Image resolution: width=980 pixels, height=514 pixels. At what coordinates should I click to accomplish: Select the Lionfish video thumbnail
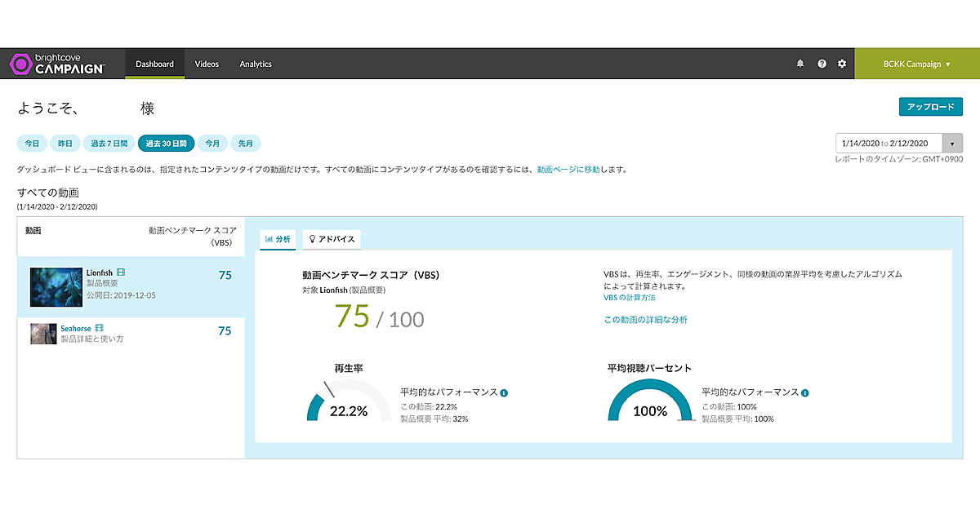56,286
